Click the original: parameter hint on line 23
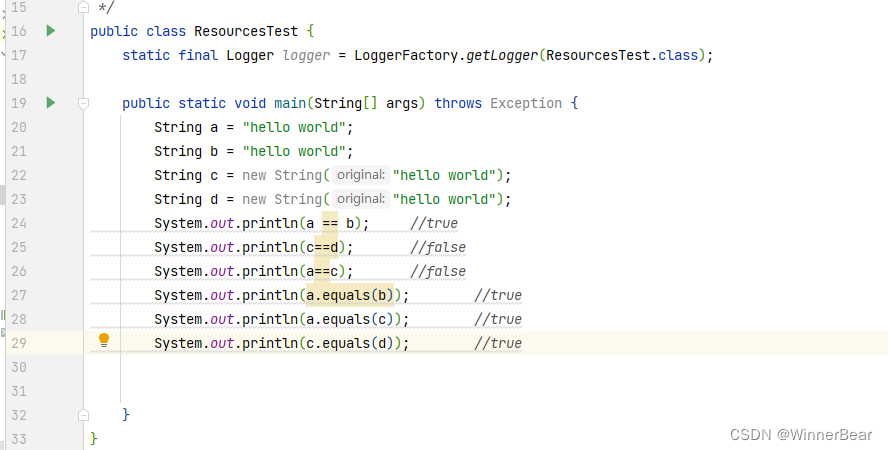 click(x=361, y=199)
